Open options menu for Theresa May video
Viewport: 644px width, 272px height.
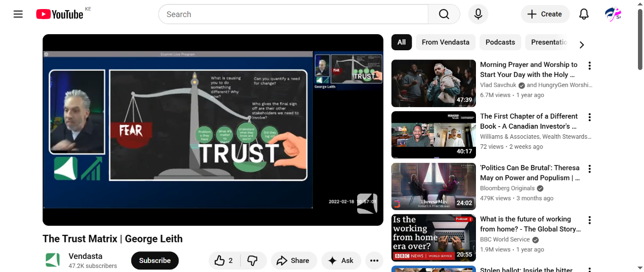pos(590,169)
